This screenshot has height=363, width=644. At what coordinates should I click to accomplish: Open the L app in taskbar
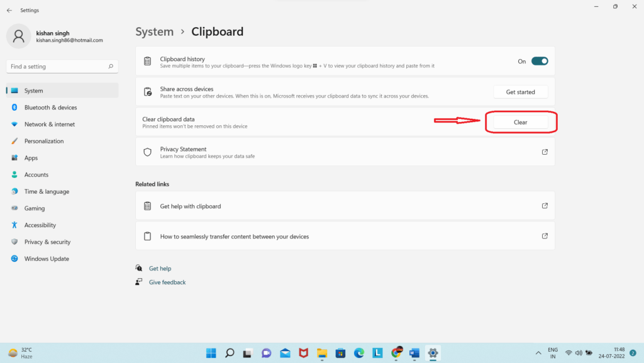[377, 353]
